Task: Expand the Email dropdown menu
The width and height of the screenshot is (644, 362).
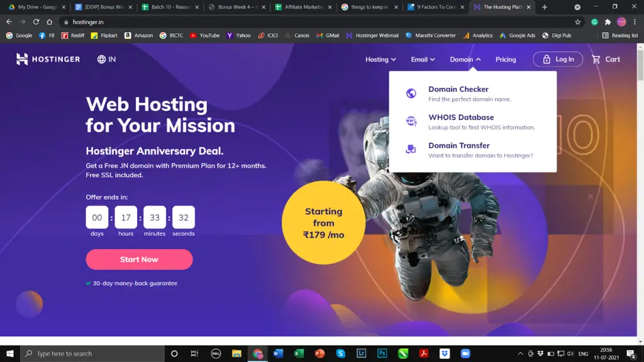Action: tap(423, 60)
